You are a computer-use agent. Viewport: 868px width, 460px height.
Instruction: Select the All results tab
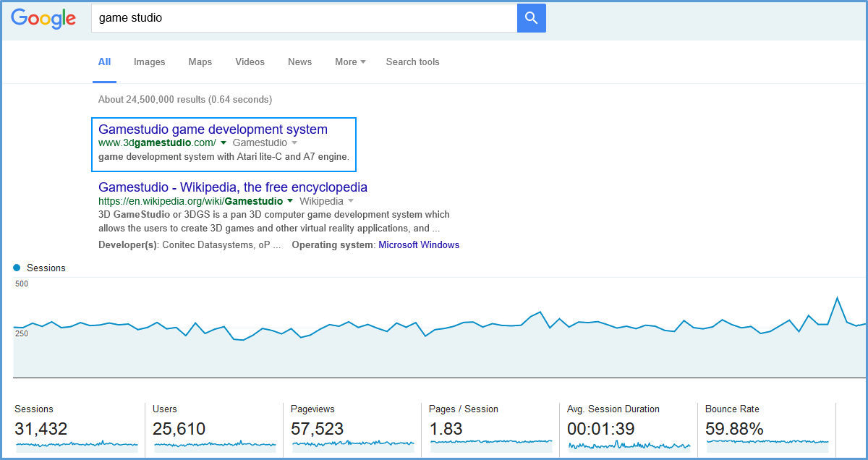(x=105, y=62)
